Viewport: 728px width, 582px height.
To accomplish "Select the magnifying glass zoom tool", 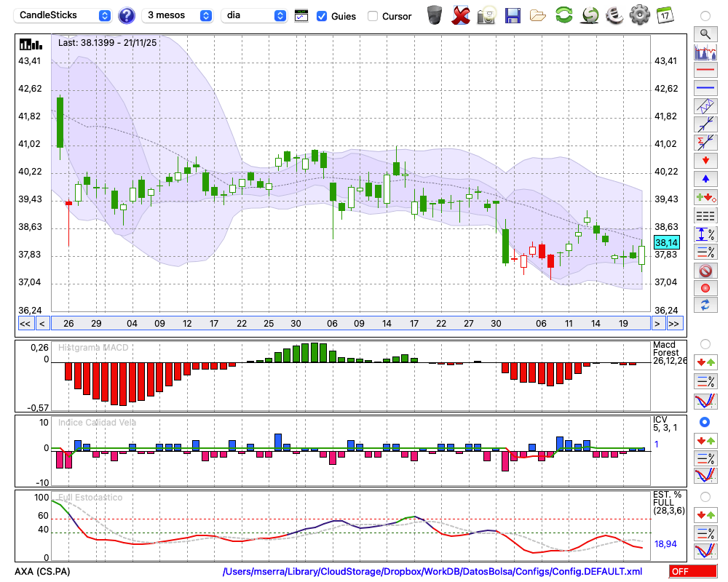I will [705, 34].
